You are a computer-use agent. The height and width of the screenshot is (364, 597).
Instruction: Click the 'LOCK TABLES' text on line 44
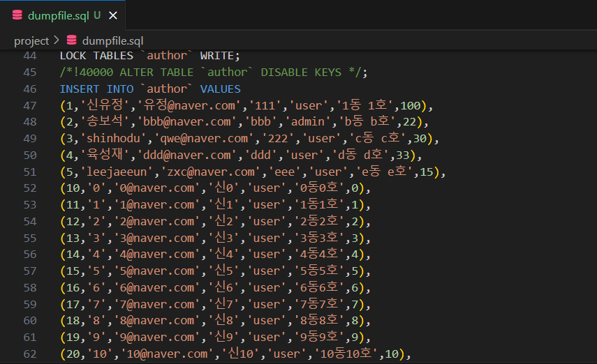coord(96,56)
